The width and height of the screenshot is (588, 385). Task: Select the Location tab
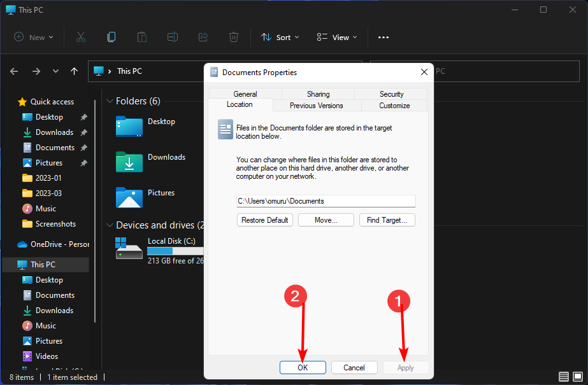click(240, 104)
